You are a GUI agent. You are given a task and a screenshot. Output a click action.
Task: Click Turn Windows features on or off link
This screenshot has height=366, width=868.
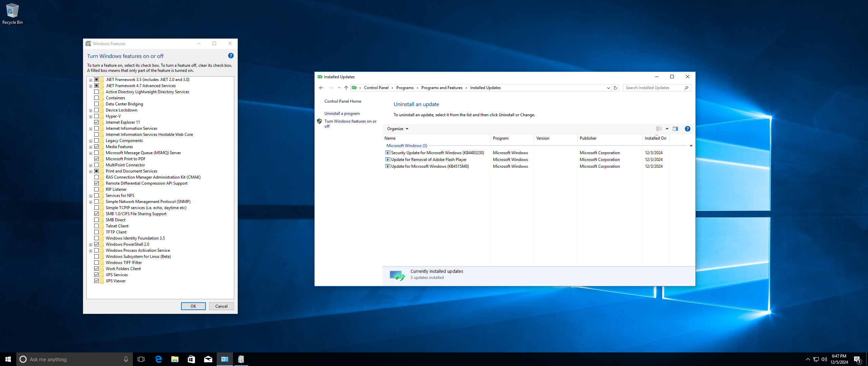(x=350, y=124)
